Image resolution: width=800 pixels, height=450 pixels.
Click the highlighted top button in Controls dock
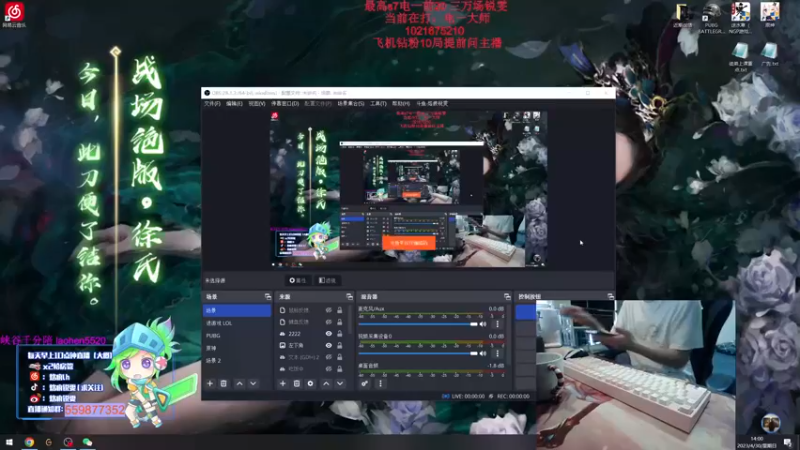(526, 312)
